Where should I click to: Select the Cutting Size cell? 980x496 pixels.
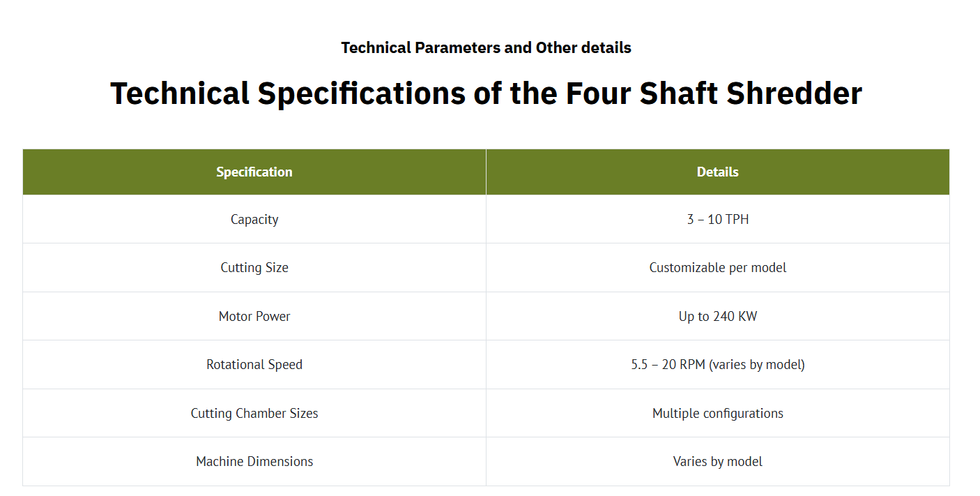point(254,268)
